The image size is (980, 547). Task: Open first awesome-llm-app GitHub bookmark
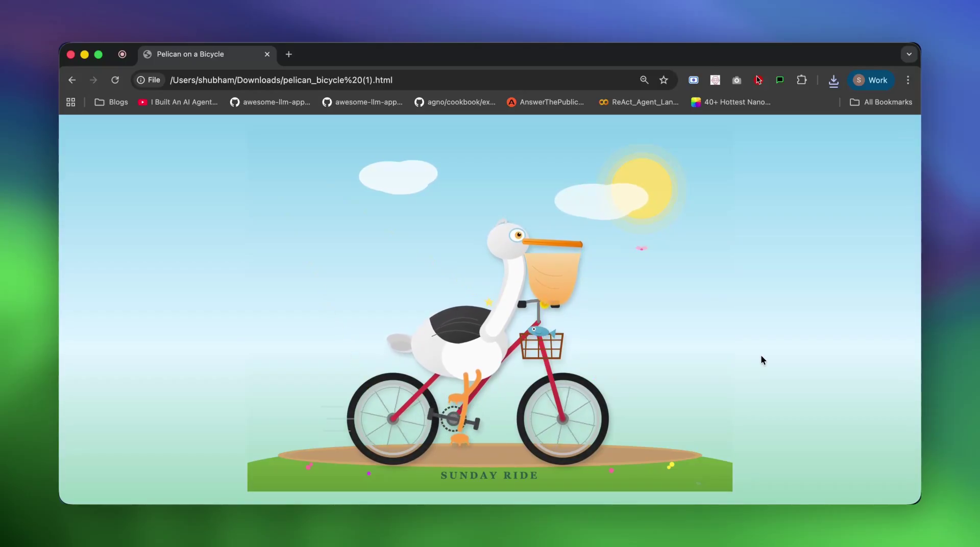pos(270,102)
